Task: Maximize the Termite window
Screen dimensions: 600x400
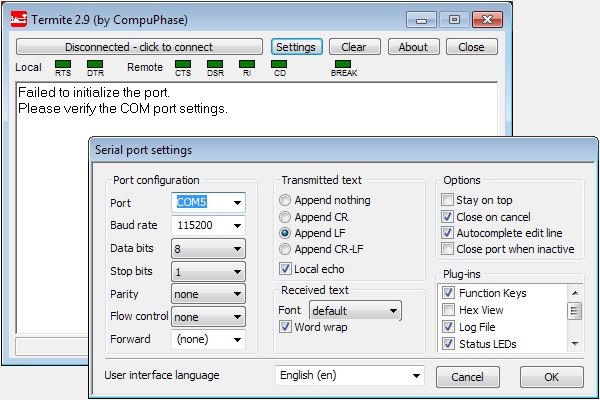Action: coord(454,20)
